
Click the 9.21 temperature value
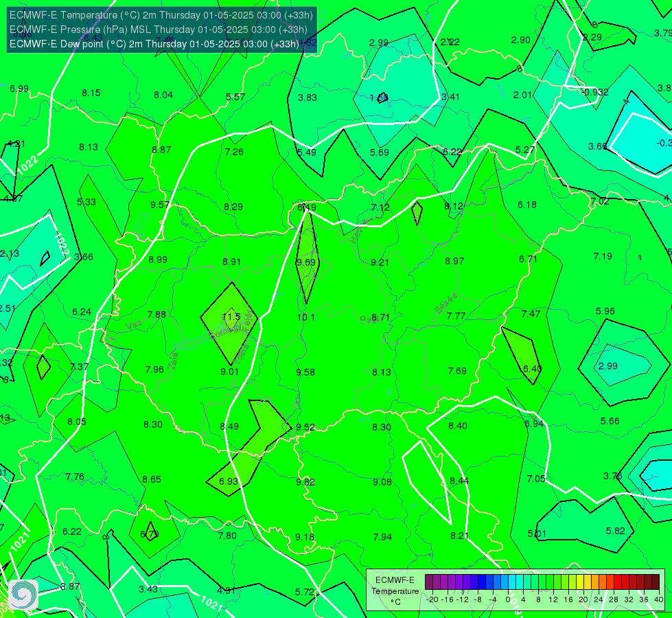(380, 262)
